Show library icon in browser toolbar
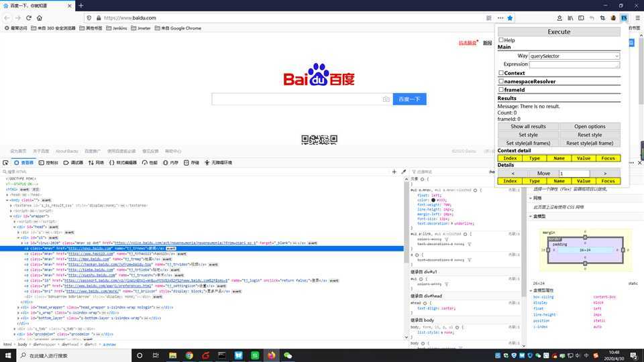 [570, 18]
